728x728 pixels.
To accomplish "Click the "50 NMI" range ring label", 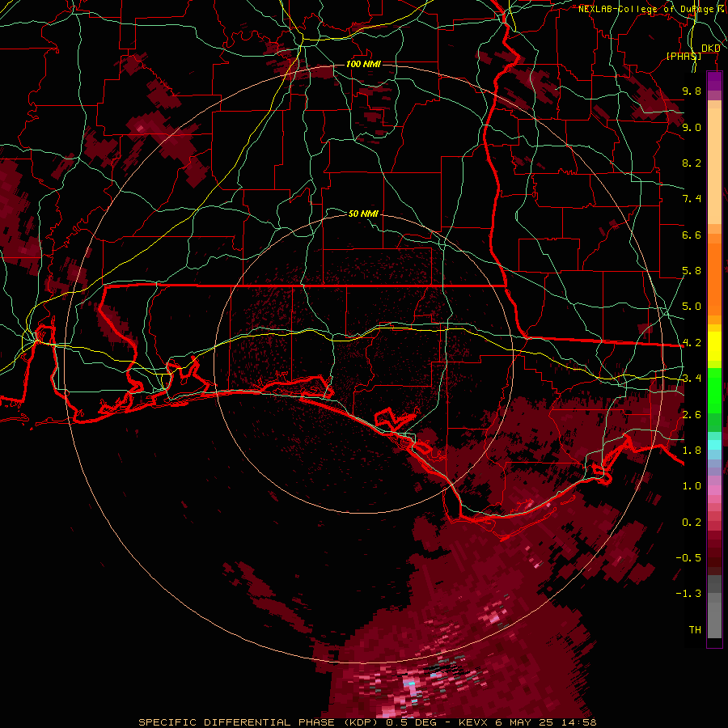I will point(363,214).
